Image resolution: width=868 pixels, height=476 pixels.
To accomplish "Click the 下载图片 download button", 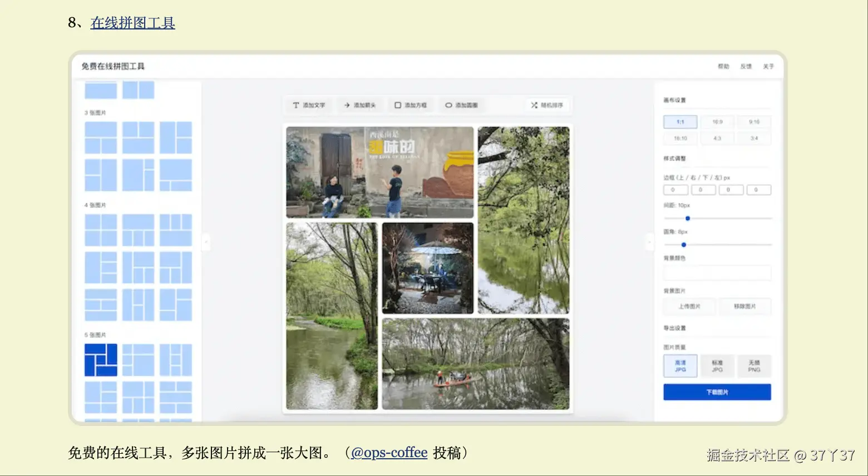I will [x=717, y=392].
